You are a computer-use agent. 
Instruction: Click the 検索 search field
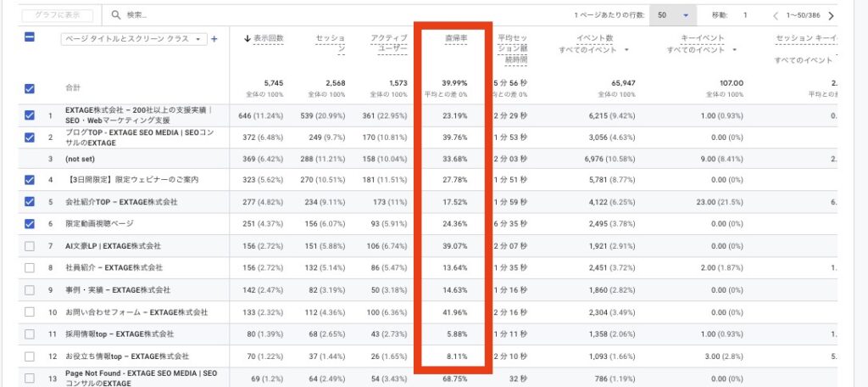(x=137, y=15)
